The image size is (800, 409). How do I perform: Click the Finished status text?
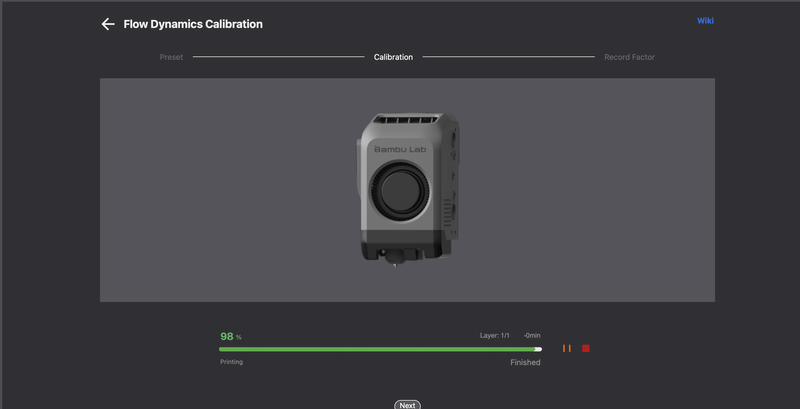(525, 363)
